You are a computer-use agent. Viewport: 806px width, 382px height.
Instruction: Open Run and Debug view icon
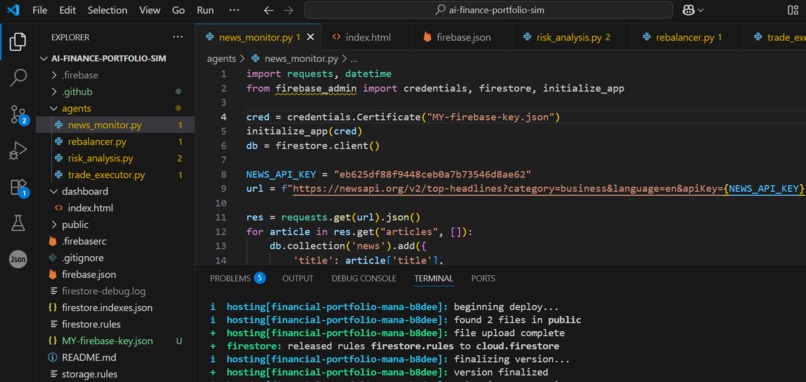pos(18,152)
